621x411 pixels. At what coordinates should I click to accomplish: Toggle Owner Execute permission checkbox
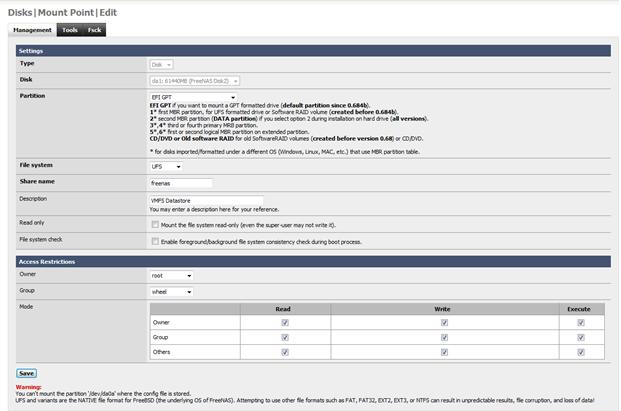tap(581, 323)
